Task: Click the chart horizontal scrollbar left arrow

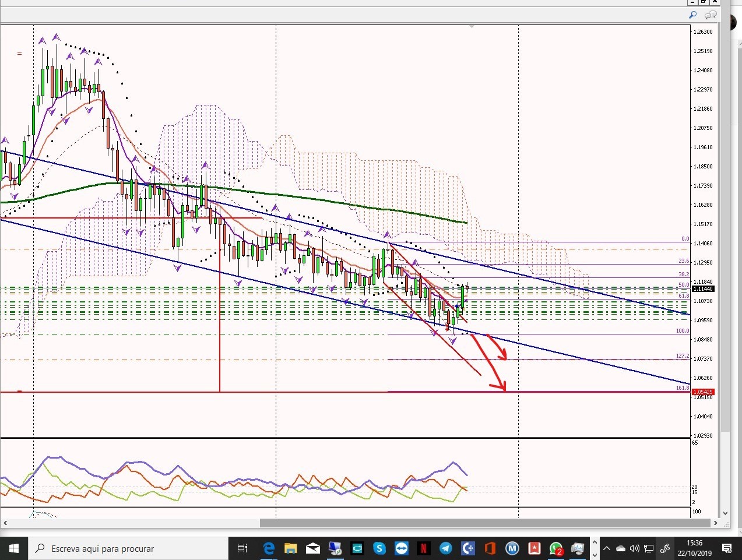Action: tap(5, 523)
